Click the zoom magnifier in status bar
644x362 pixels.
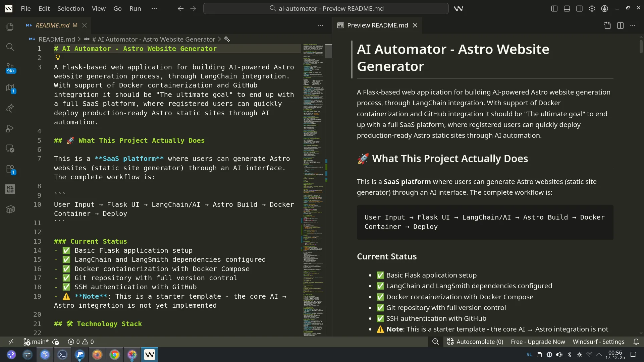(435, 342)
